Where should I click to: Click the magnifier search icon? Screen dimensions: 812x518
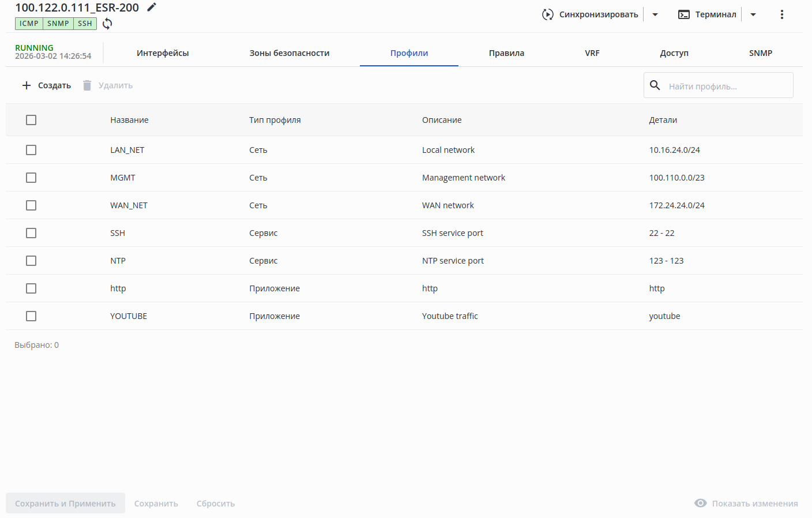pos(655,85)
